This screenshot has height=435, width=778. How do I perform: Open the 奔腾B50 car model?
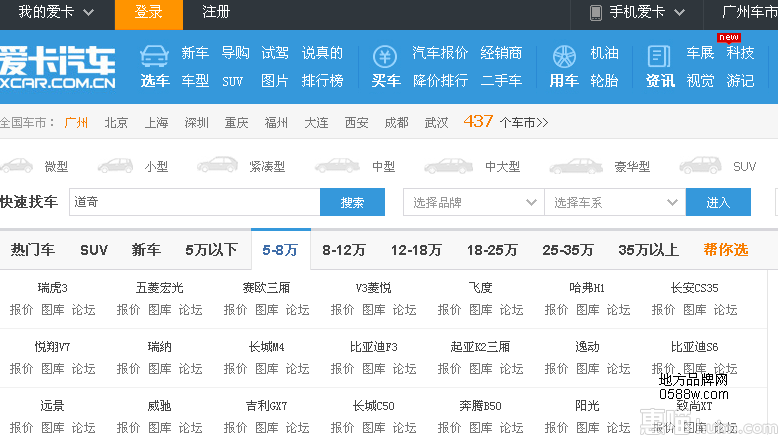pyautogui.click(x=480, y=406)
